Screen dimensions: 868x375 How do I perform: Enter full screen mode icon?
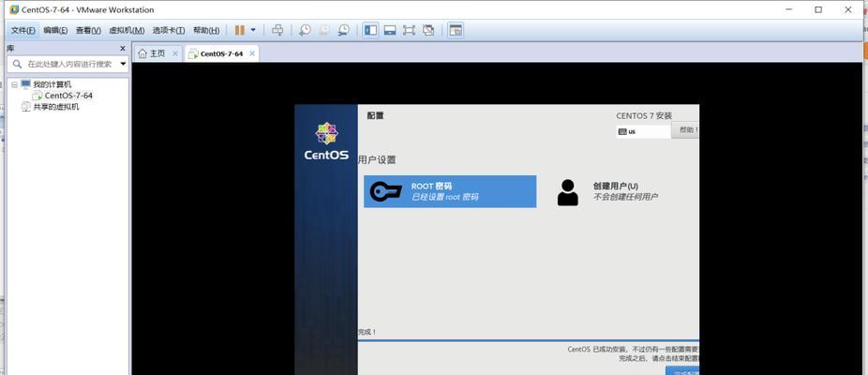[409, 30]
